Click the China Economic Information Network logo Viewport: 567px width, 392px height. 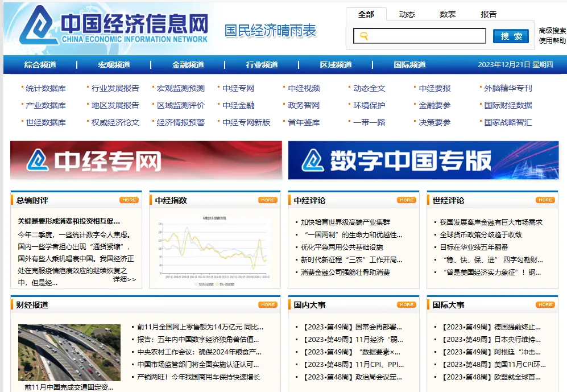tap(114, 26)
